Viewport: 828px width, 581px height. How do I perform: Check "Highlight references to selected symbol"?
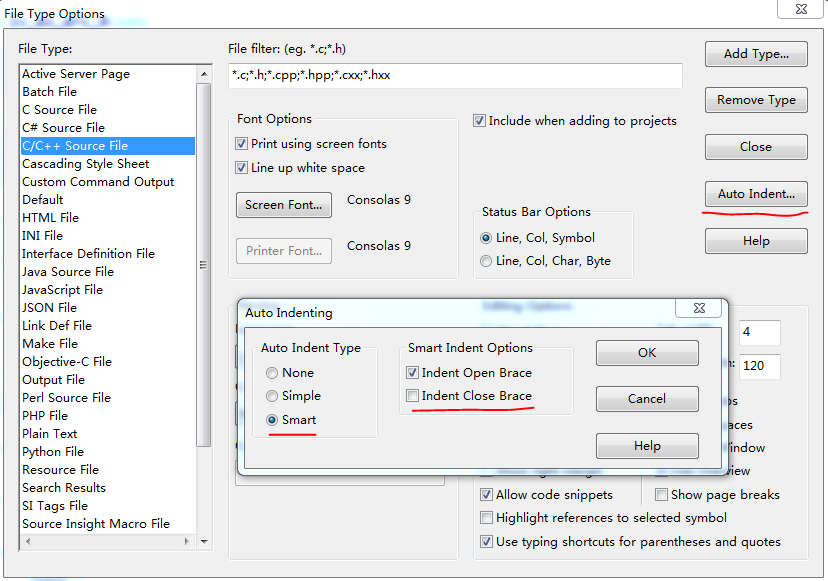pyautogui.click(x=487, y=517)
